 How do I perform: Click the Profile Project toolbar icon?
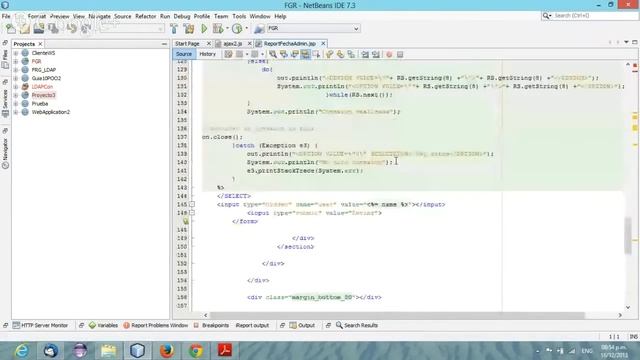click(x=237, y=28)
